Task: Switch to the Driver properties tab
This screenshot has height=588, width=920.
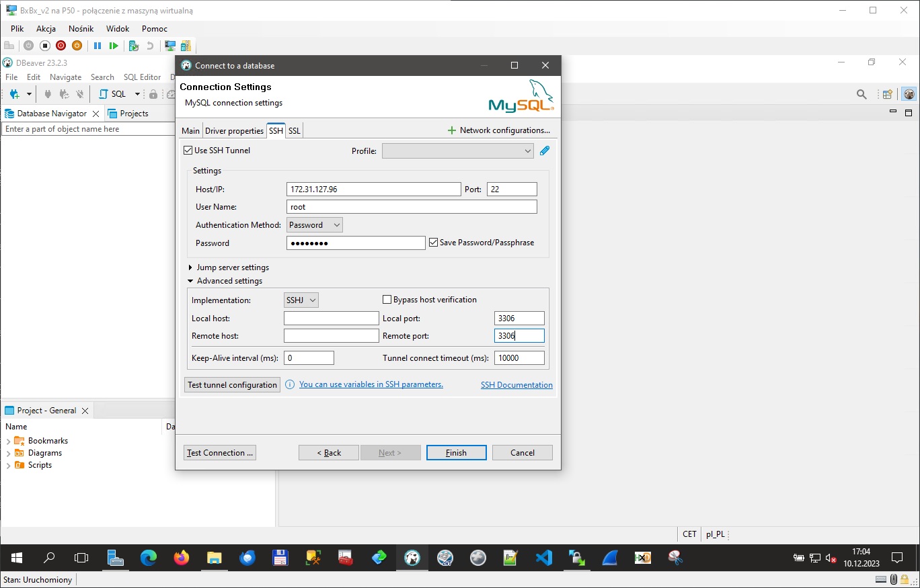Action: pos(234,131)
